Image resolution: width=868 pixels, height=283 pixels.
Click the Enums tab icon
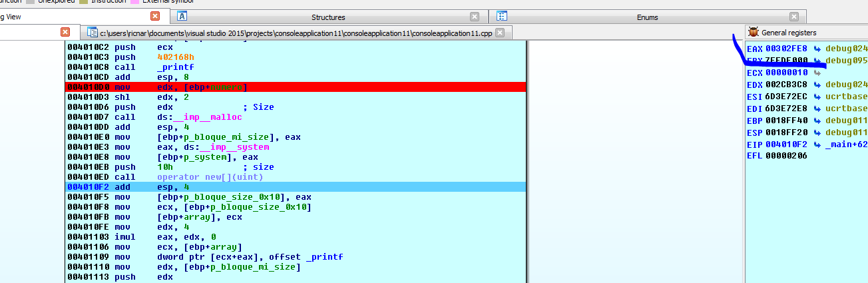tap(503, 17)
